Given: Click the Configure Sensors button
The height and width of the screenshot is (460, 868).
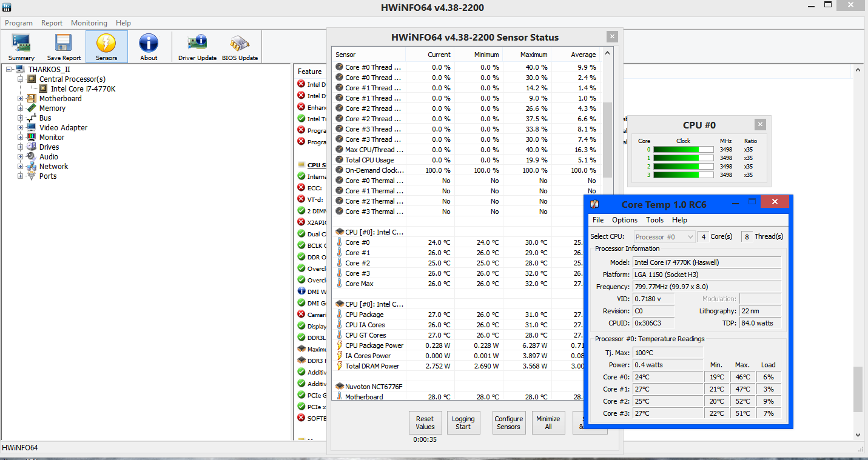Looking at the screenshot, I should (508, 422).
